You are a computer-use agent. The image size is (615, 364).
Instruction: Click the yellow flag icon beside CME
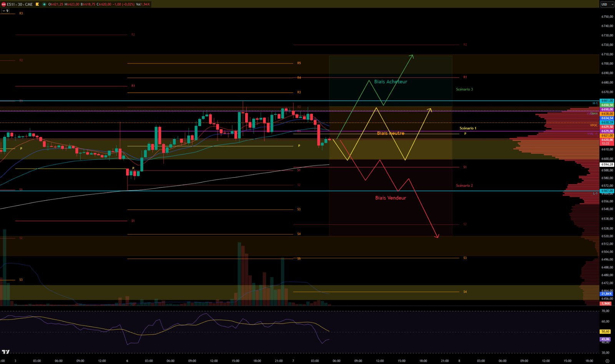point(37,4)
